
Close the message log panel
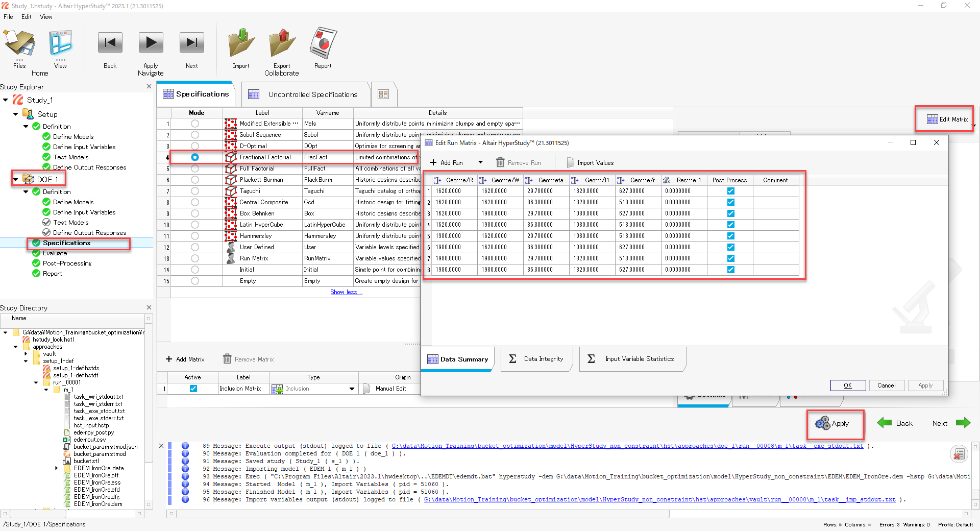(162, 446)
